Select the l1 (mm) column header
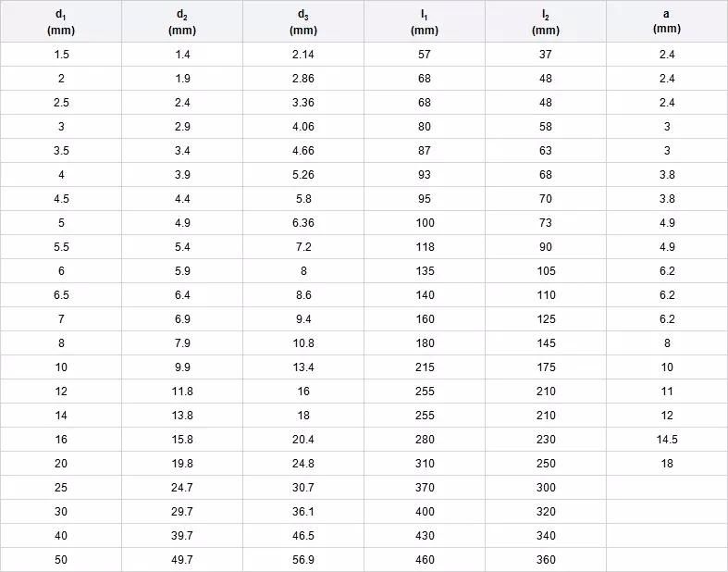The height and width of the screenshot is (572, 728). (x=425, y=21)
